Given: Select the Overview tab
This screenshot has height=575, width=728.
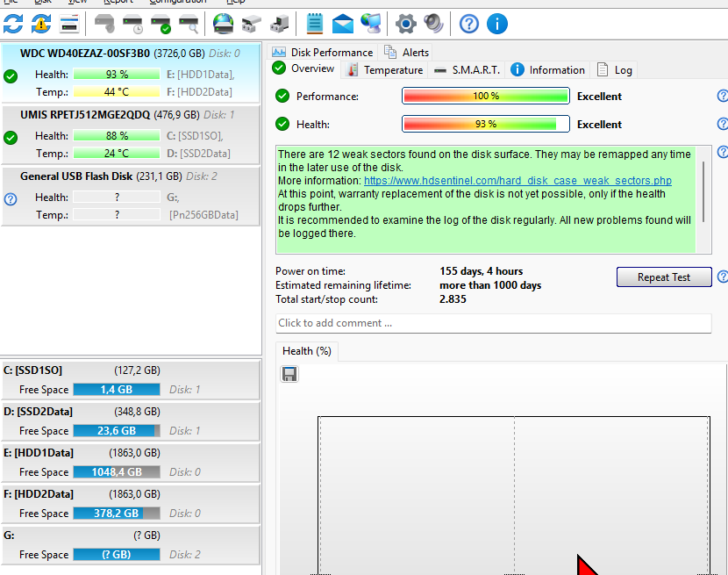Looking at the screenshot, I should coord(303,68).
